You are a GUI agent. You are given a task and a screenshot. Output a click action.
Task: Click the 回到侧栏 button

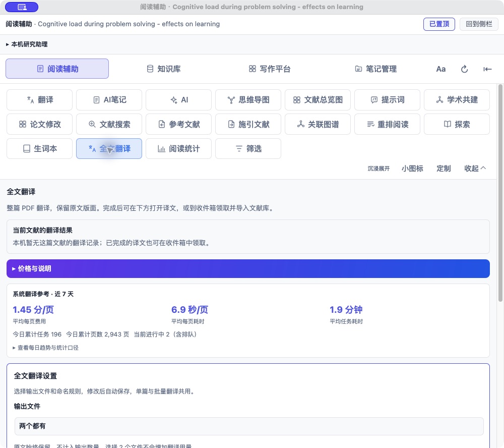[x=479, y=24]
